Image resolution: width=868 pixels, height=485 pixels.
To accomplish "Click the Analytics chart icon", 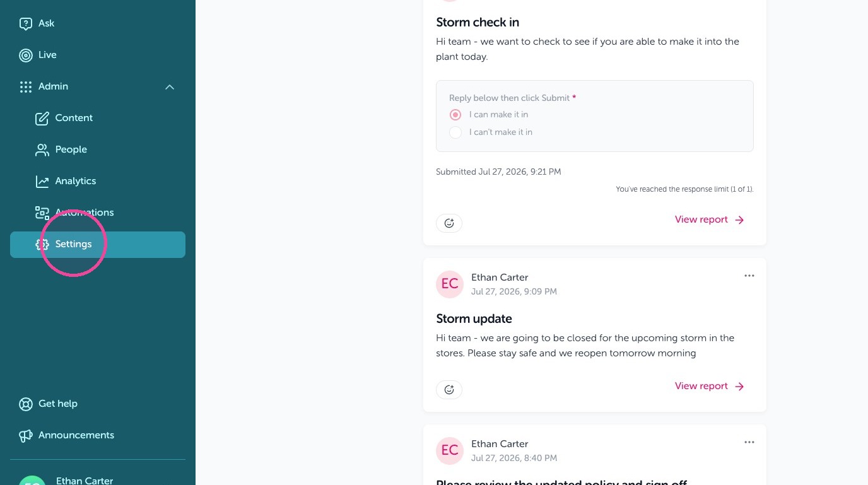I will point(42,181).
